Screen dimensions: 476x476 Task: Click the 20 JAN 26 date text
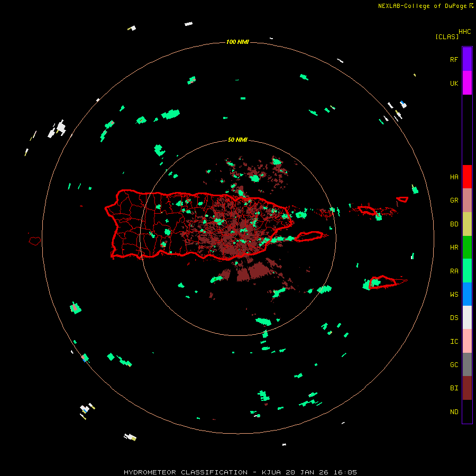[x=306, y=472]
